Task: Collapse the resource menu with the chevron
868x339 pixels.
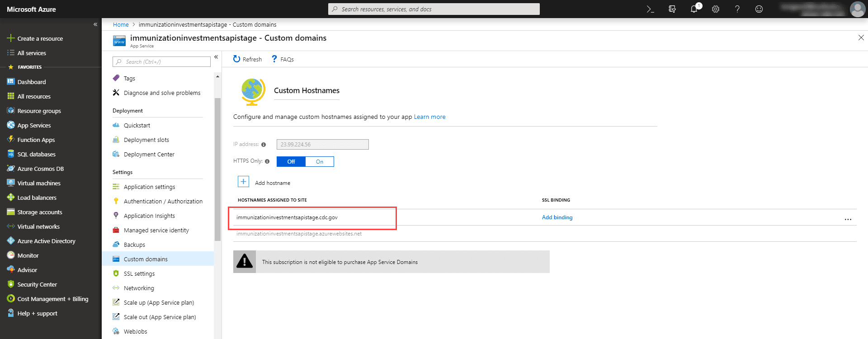Action: coord(216,57)
